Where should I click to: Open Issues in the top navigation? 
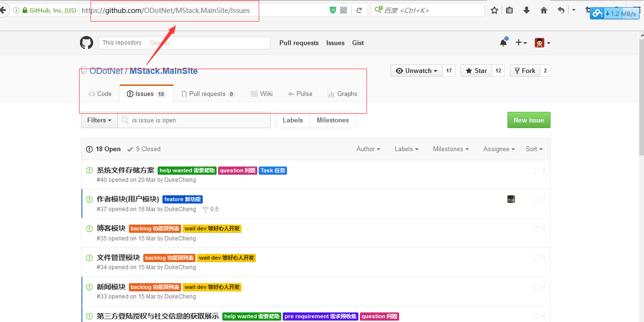point(335,43)
